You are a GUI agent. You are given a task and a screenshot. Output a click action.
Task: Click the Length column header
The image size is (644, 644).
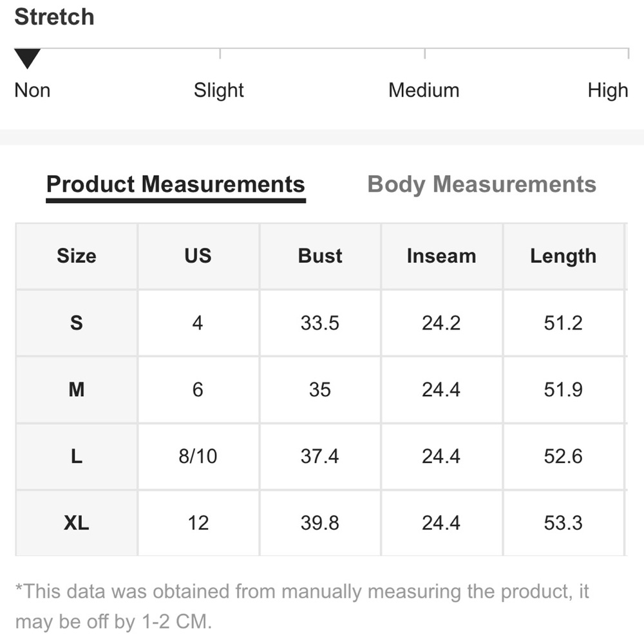point(563,256)
